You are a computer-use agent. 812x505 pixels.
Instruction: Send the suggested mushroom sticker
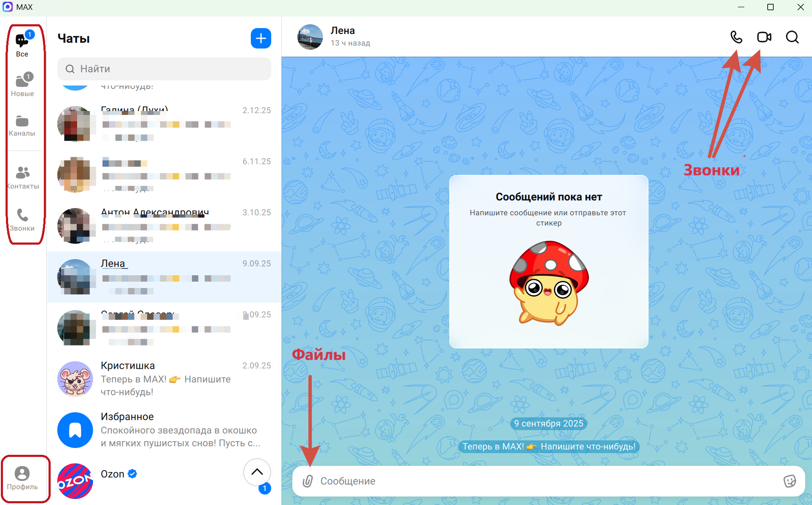(548, 283)
